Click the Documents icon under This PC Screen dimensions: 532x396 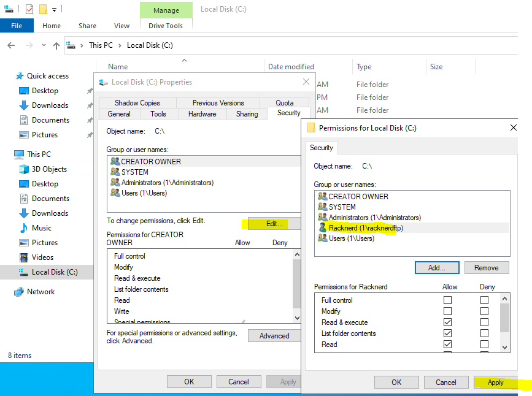24,199
